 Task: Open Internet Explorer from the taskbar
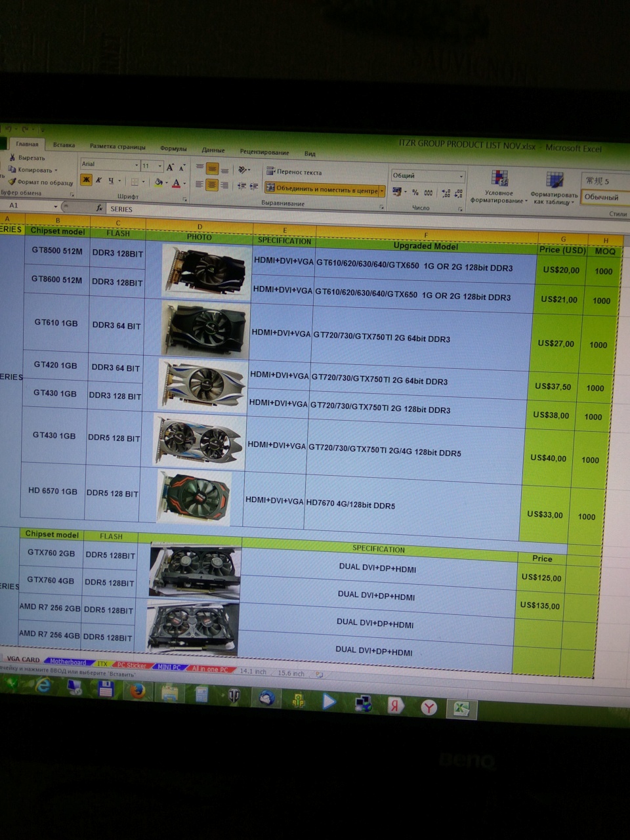click(43, 686)
